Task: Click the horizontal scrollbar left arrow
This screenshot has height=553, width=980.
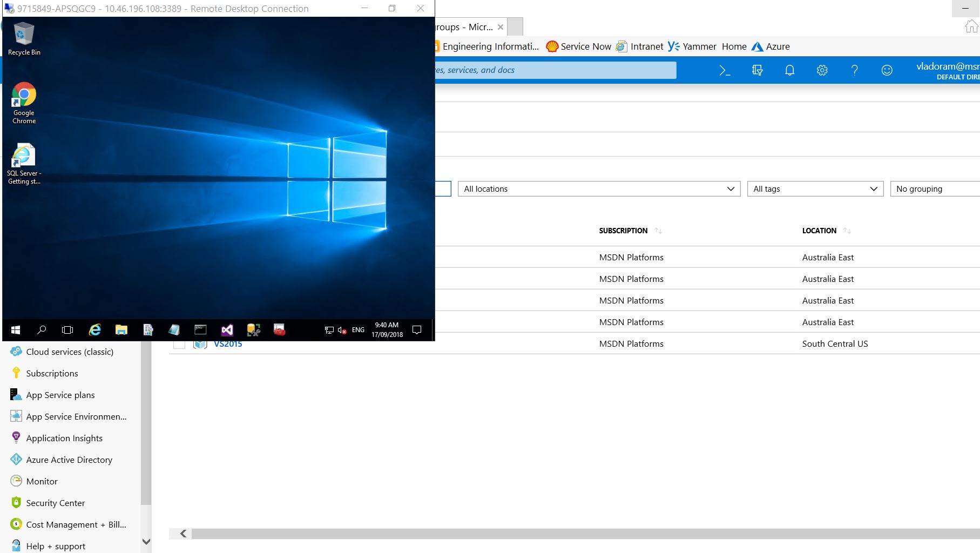Action: click(184, 534)
